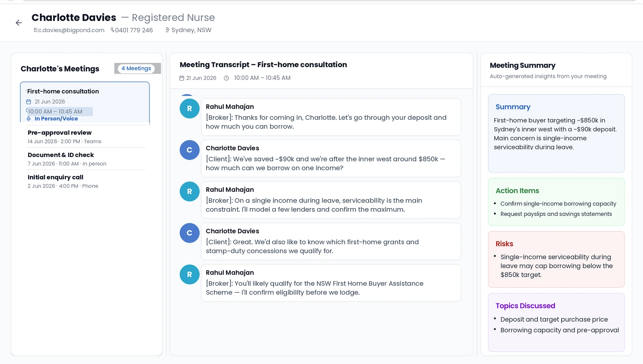This screenshot has width=643, height=364.
Task: Click 'Request payslips and savings statements' item
Action: pos(556,214)
